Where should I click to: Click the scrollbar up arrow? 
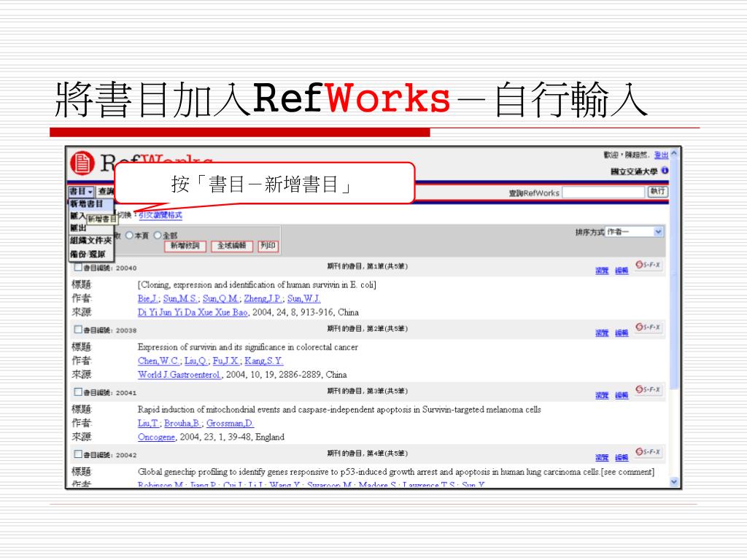coord(673,154)
